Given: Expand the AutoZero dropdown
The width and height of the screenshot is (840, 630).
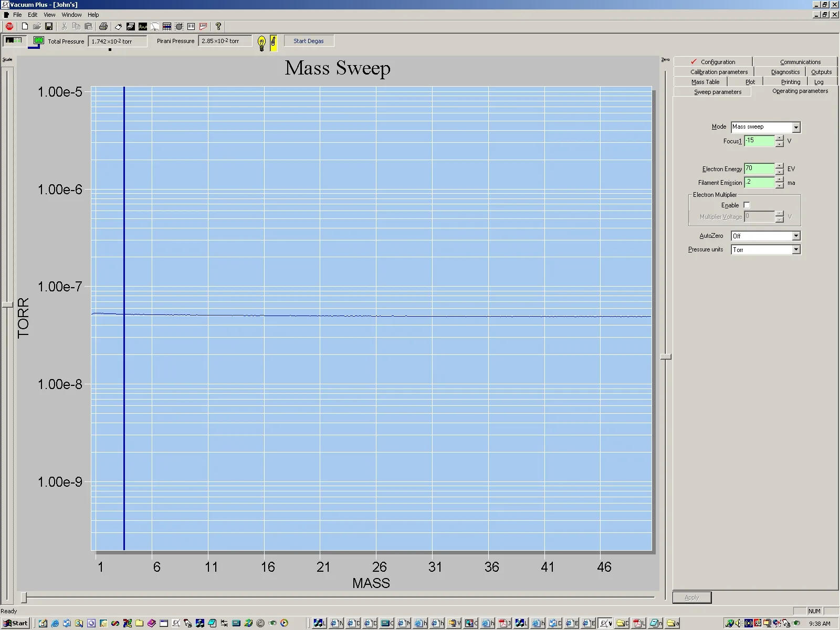Looking at the screenshot, I should [x=796, y=236].
